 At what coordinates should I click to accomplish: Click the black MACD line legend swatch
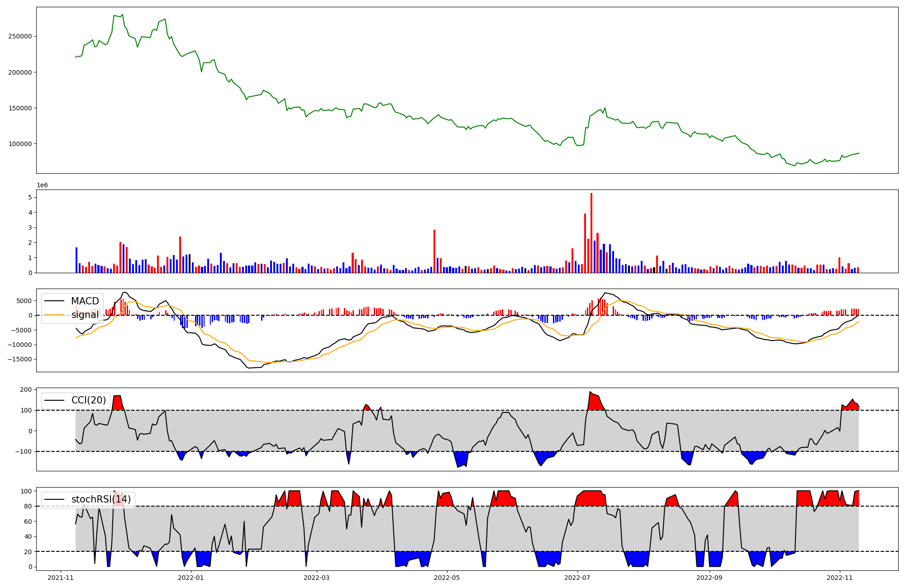54,301
